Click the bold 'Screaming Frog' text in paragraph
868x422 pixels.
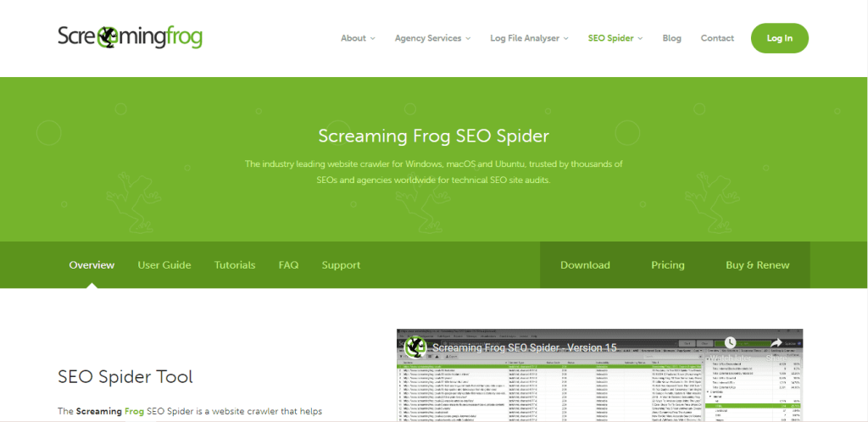click(x=110, y=412)
